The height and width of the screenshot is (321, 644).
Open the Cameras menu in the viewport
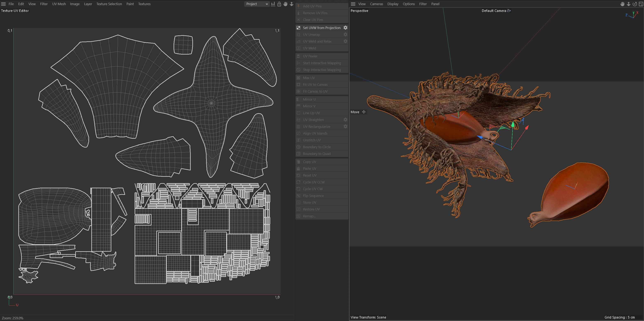coord(376,4)
